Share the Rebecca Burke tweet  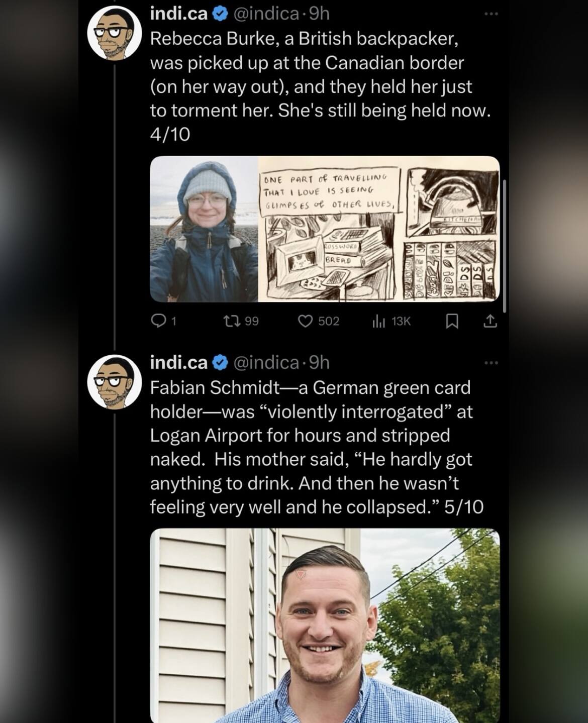[490, 321]
